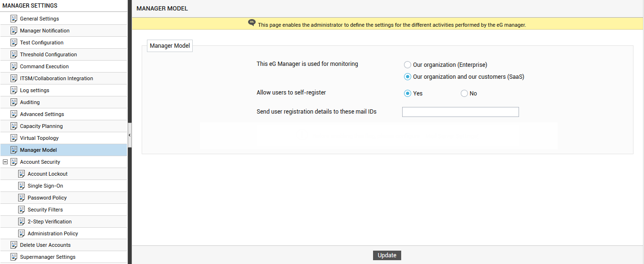Select Our organization (Enterprise) radio button
The height and width of the screenshot is (264, 644).
tap(407, 65)
